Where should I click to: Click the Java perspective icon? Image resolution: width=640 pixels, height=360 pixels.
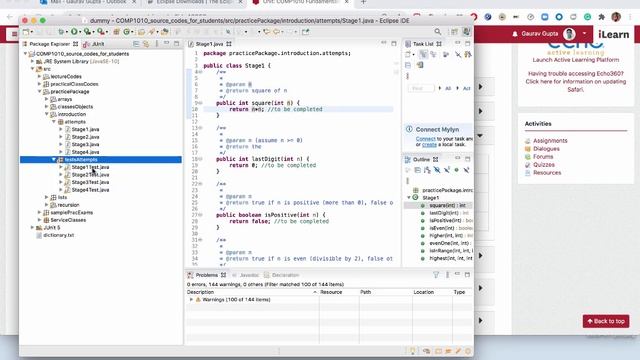(466, 31)
